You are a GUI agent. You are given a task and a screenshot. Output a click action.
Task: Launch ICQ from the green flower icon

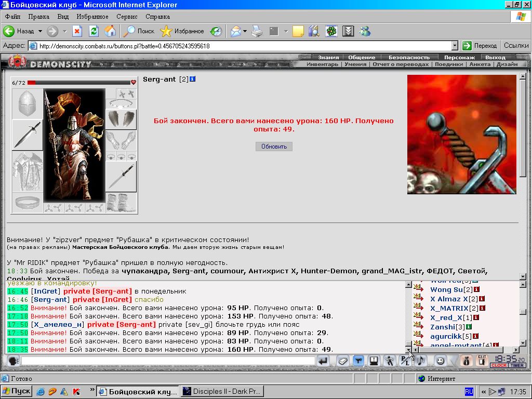331,31
